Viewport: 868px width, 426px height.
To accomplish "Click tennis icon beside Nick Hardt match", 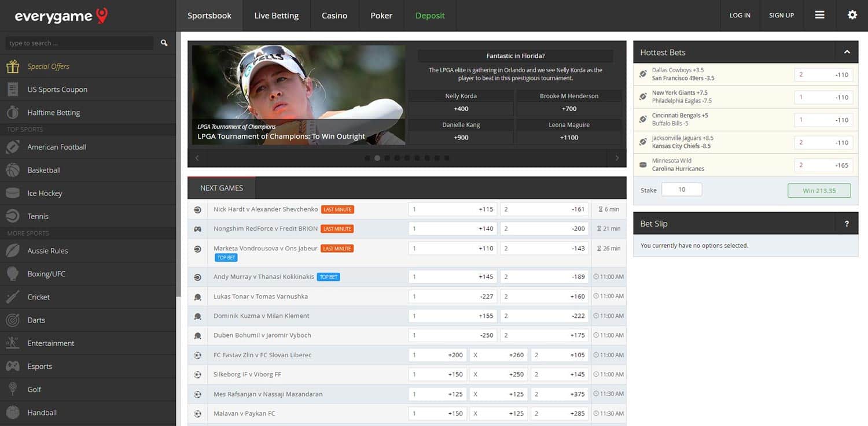I will pyautogui.click(x=197, y=210).
